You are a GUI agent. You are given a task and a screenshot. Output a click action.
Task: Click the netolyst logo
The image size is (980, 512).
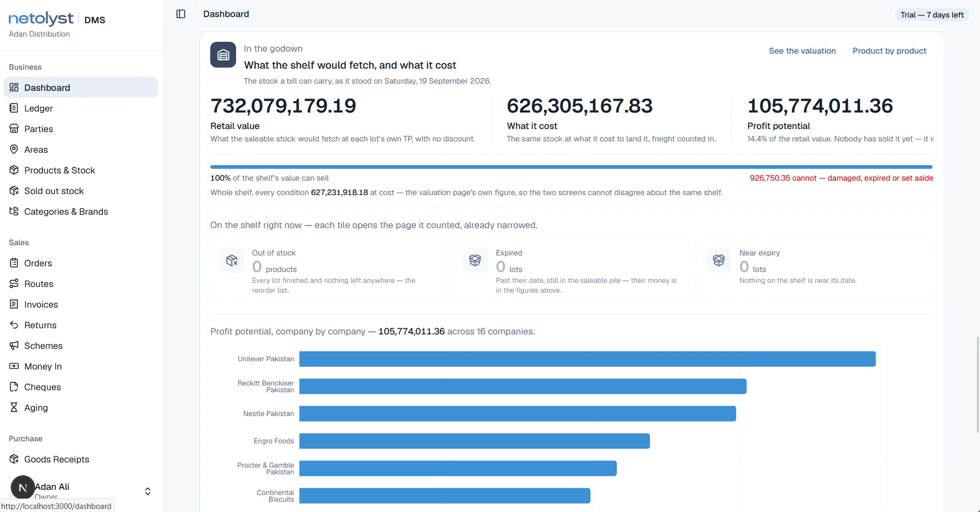(x=41, y=19)
